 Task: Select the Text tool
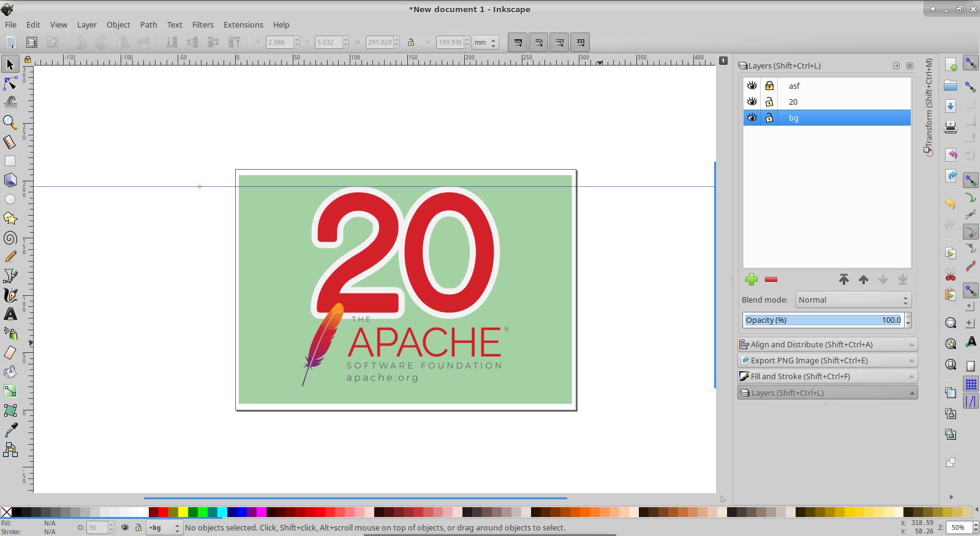(x=10, y=314)
